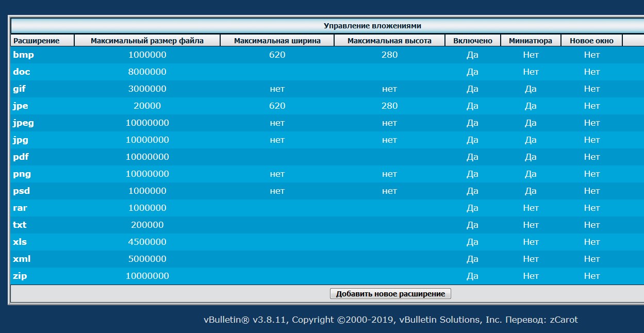Open the doc extension entry

(x=22, y=72)
